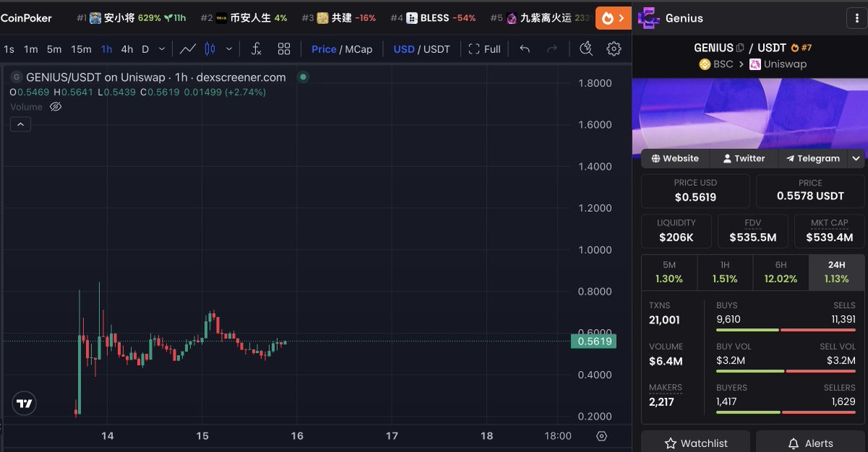Image resolution: width=868 pixels, height=452 pixels.
Task: Redo the chart action
Action: coord(552,49)
